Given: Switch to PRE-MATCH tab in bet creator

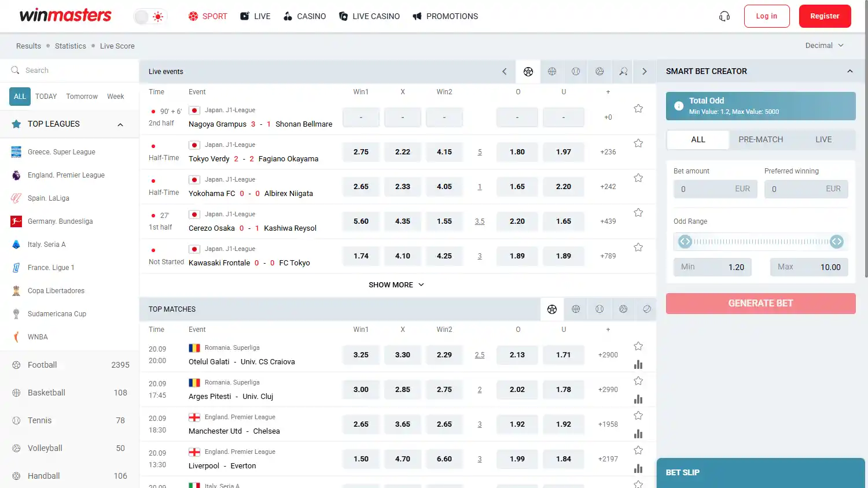Looking at the screenshot, I should [760, 139].
